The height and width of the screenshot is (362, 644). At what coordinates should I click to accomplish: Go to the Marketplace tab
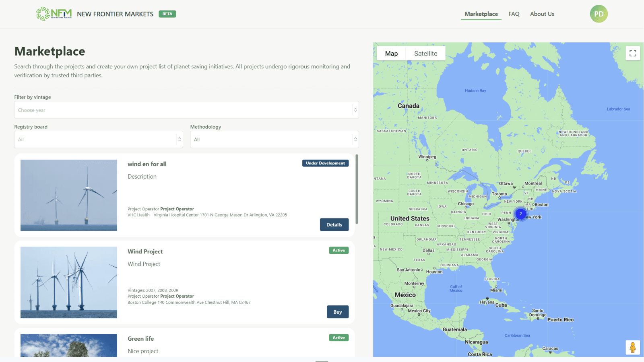point(481,14)
